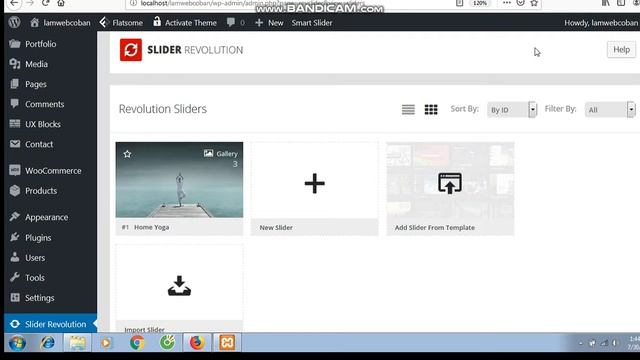This screenshot has width=640, height=360.
Task: Open the lamwebcoban site home link
Action: pos(60,23)
